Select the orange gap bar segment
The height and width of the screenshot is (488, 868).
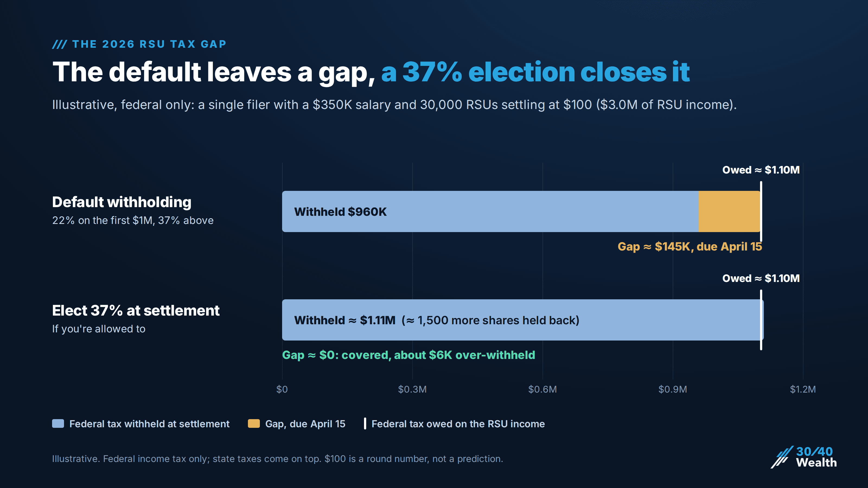tap(729, 211)
